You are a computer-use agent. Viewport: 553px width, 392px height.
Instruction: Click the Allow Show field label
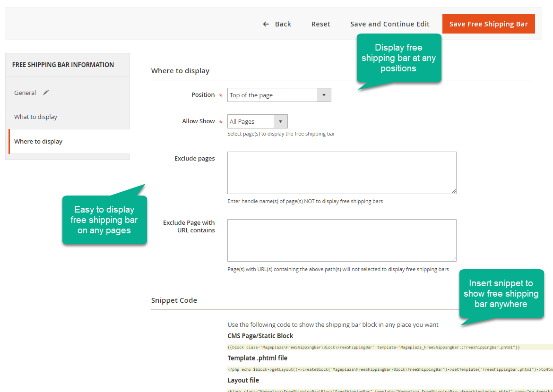[x=199, y=121]
